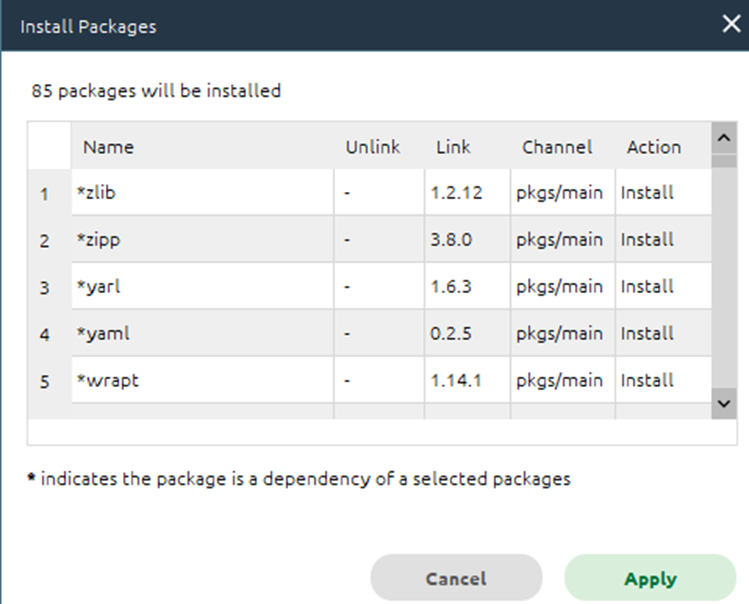Apply the package installation
Viewport: 749px width, 604px height.
(650, 578)
